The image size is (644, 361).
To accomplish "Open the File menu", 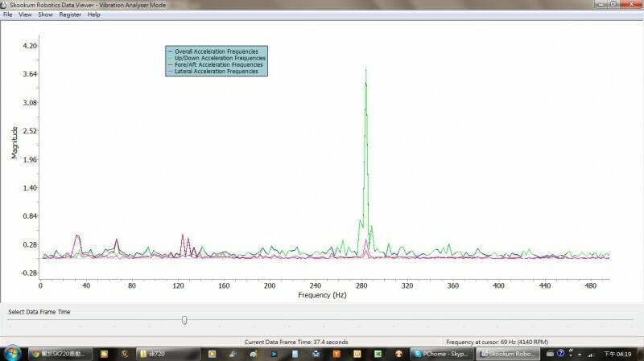I will pos(7,14).
